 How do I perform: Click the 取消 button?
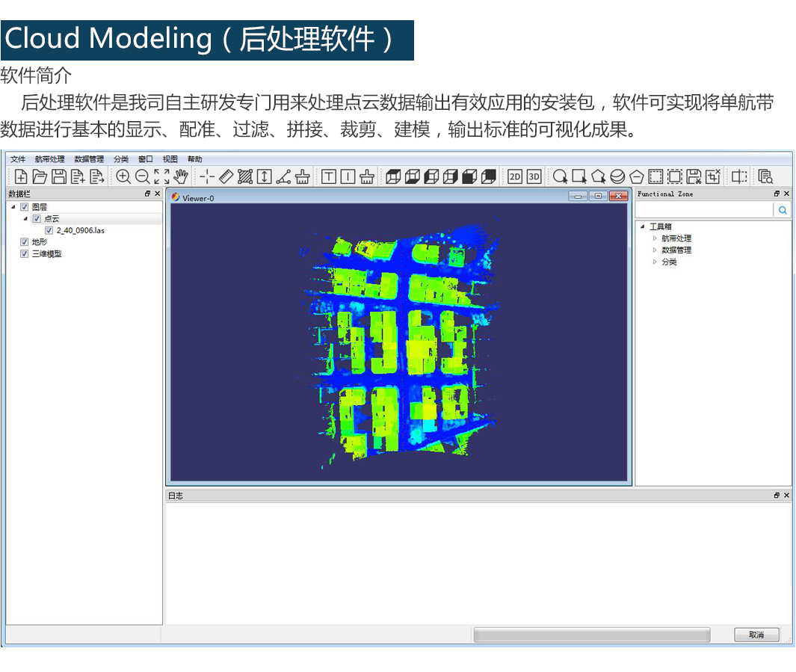click(x=756, y=635)
